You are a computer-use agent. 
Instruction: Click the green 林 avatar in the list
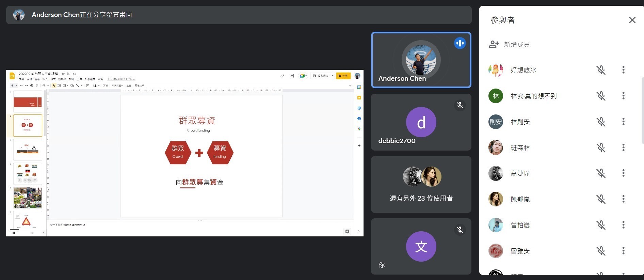pos(496,96)
